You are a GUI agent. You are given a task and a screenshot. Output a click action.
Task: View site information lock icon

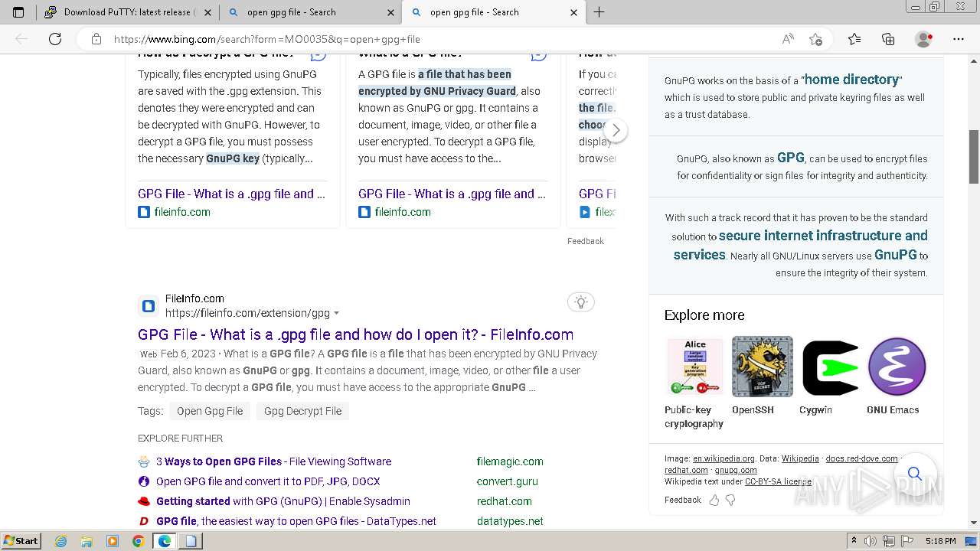click(96, 39)
